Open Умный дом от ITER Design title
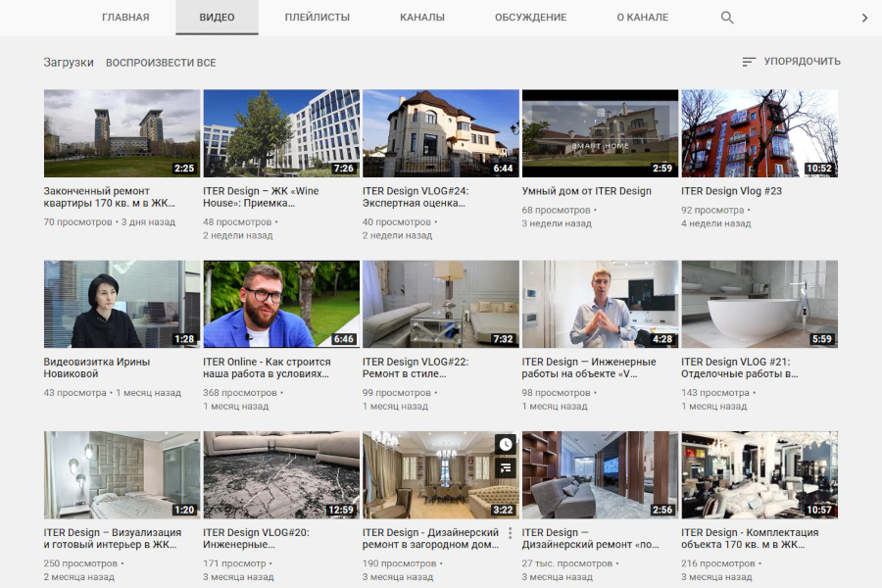The height and width of the screenshot is (588, 882). (x=586, y=191)
